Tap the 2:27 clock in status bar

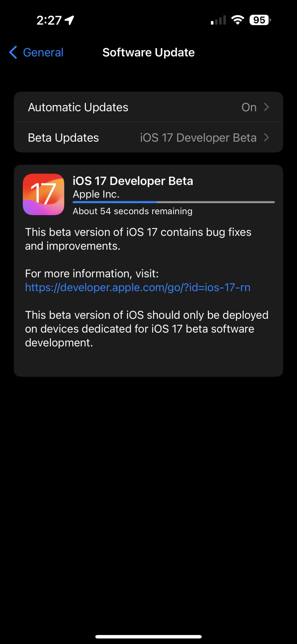pos(49,20)
